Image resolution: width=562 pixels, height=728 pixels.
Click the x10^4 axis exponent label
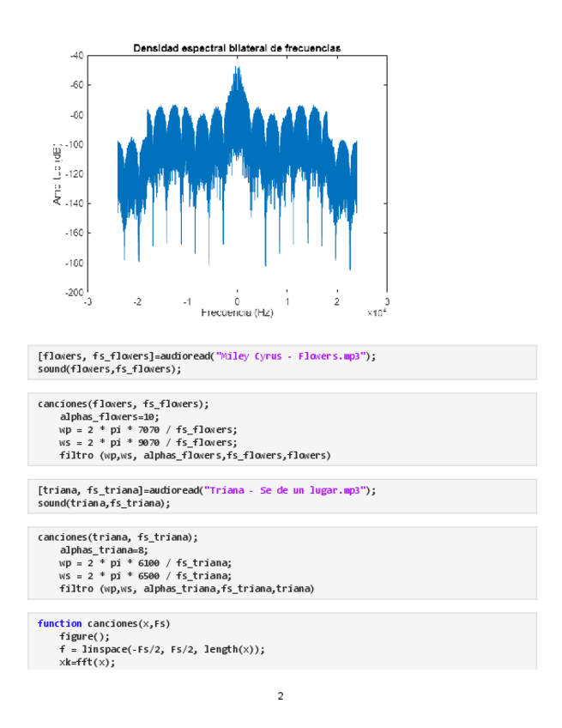[x=378, y=314]
